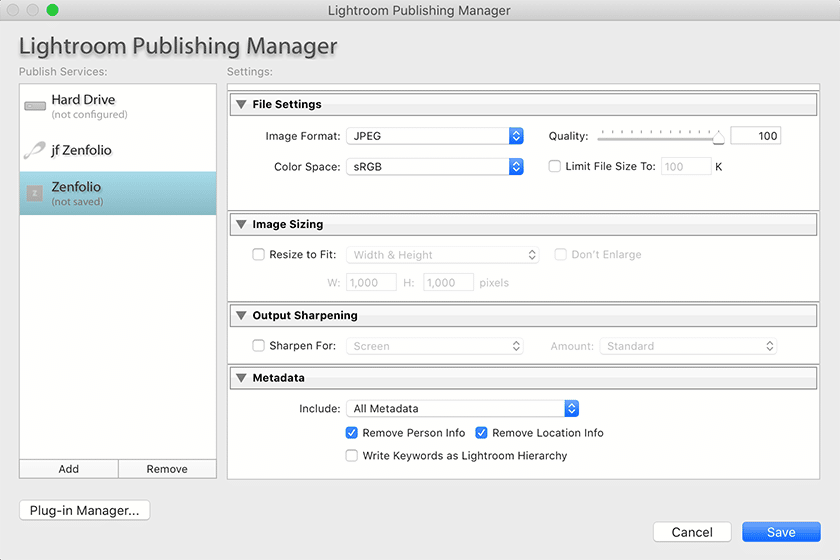Enable Write Keywords as Lightroom Hierarchy
Viewport: 840px width, 560px height.
click(351, 456)
